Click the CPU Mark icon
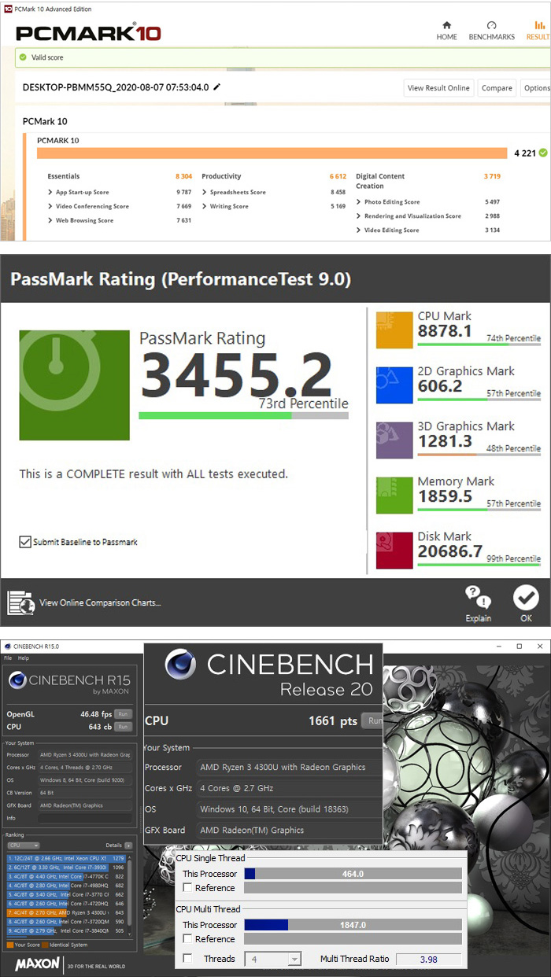This screenshot has height=980, width=551. pos(394,330)
